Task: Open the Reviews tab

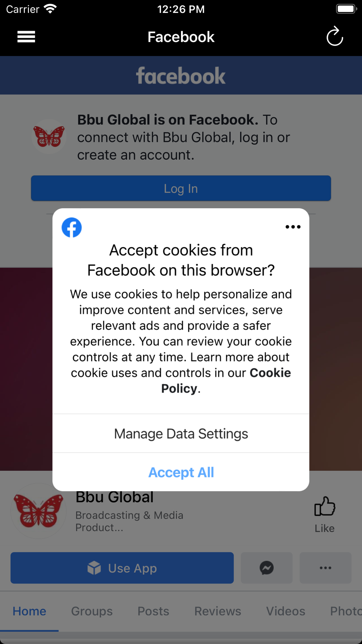Action: pyautogui.click(x=218, y=611)
